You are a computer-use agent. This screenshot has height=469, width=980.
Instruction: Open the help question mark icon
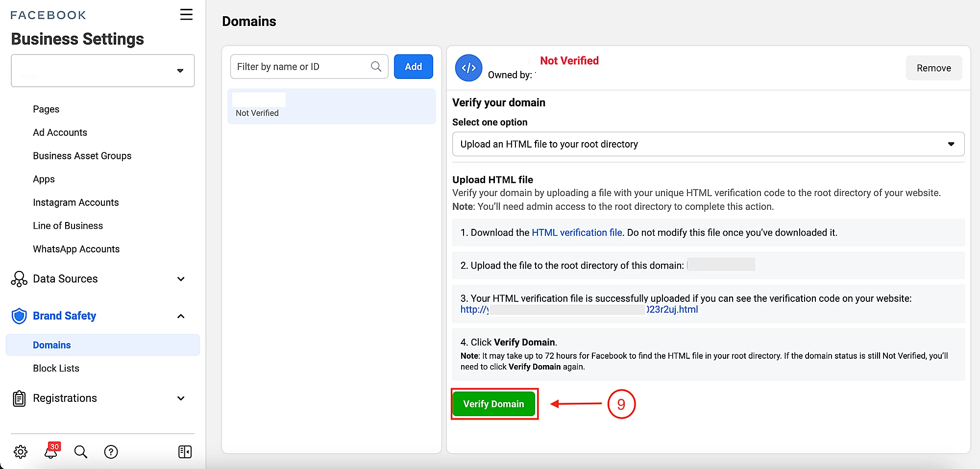pos(111,452)
